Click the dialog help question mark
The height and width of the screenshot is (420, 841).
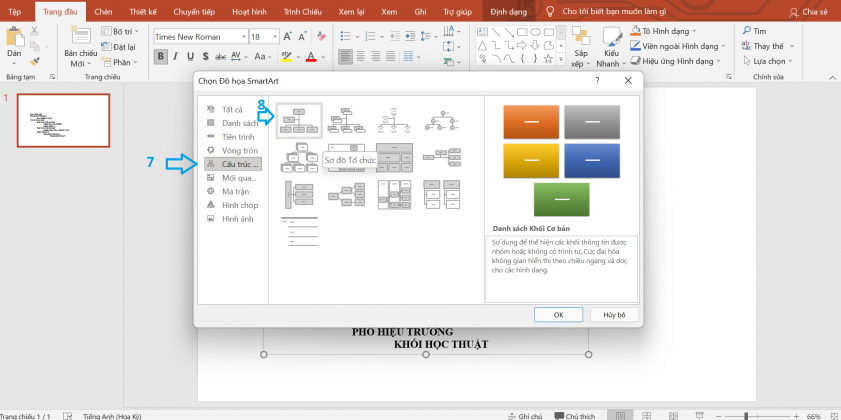pos(597,80)
